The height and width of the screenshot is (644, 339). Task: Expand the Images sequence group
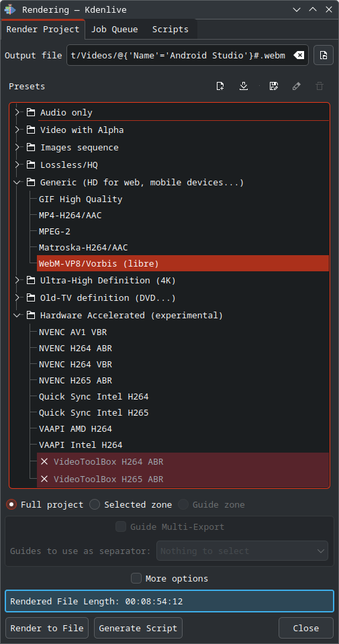pyautogui.click(x=17, y=148)
